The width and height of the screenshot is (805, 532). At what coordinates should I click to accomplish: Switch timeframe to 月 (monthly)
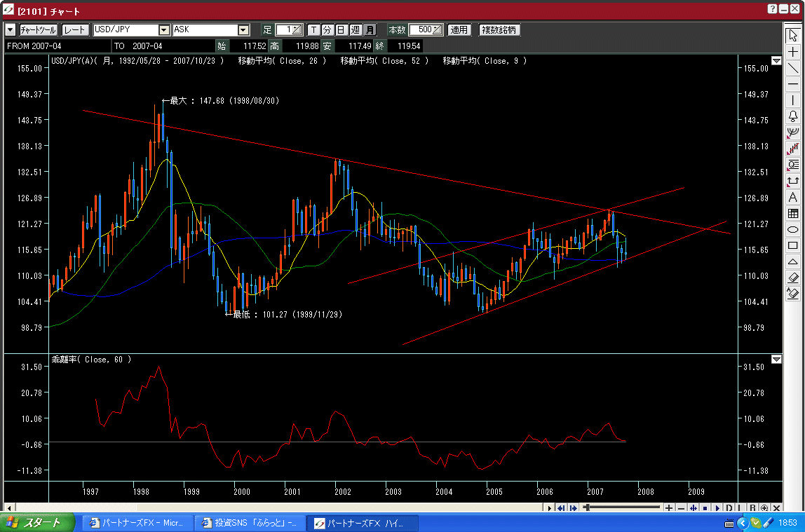(x=370, y=30)
